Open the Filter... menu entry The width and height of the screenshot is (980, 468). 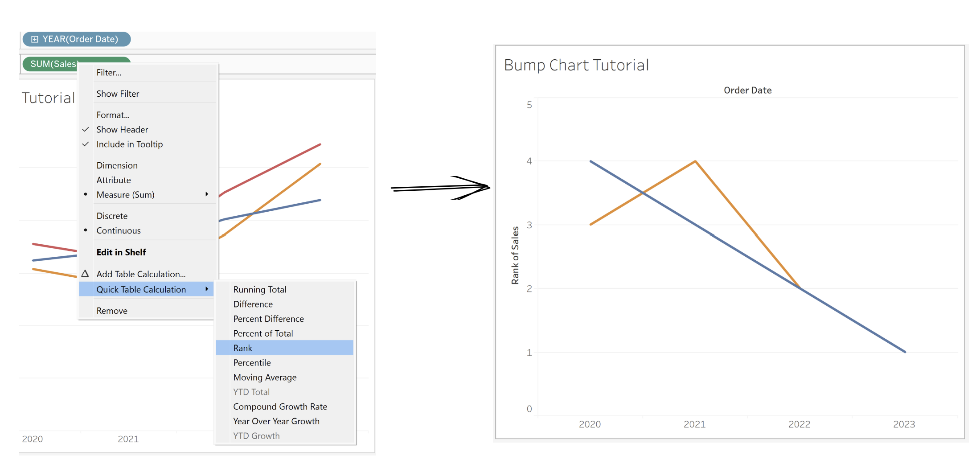click(109, 73)
